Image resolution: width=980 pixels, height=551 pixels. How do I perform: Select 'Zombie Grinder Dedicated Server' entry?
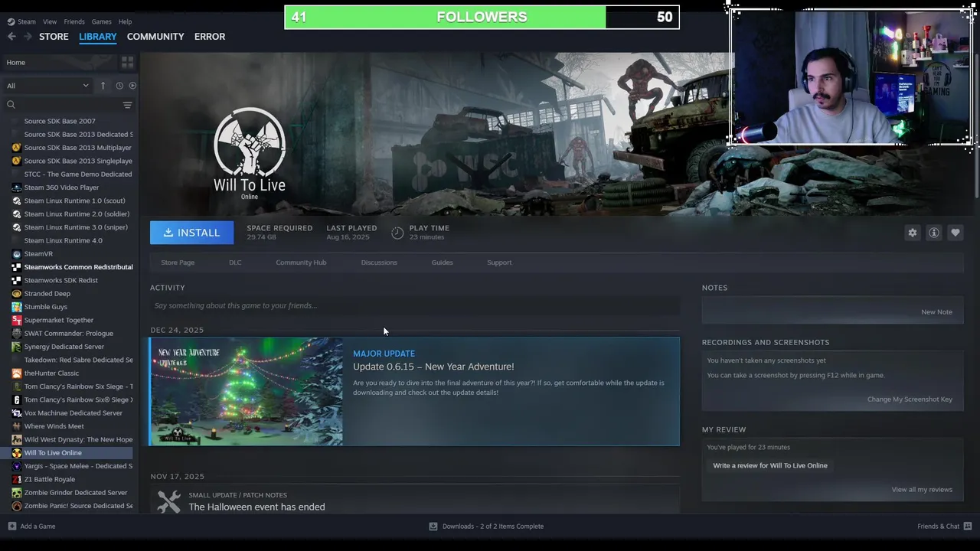(75, 493)
